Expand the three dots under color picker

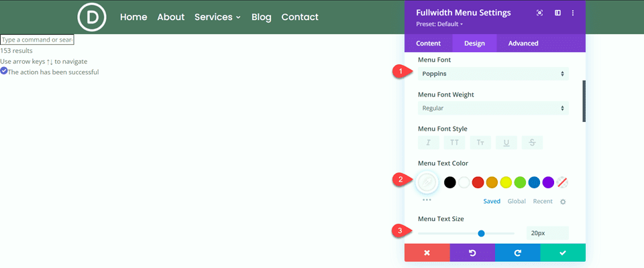tap(427, 200)
